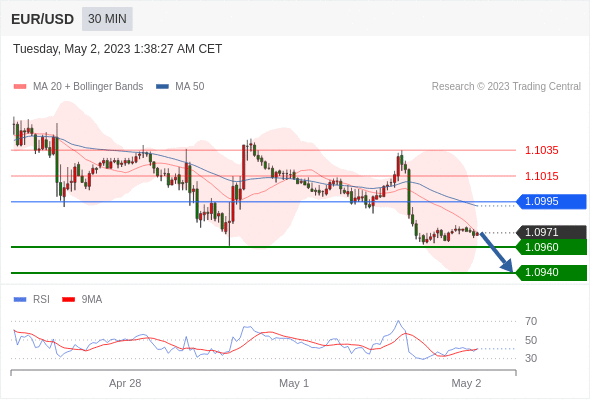Click the 'Research © 2023 Trading Central' credit

click(506, 87)
